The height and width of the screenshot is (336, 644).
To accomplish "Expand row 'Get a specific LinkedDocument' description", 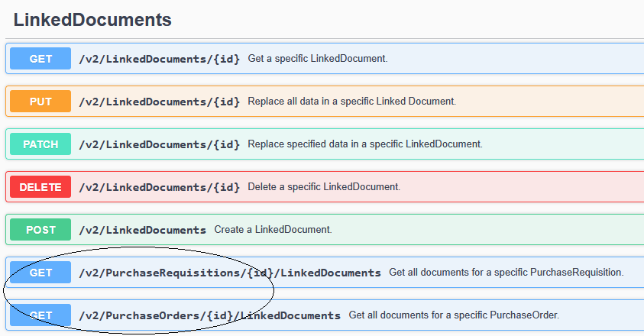I will 318,59.
